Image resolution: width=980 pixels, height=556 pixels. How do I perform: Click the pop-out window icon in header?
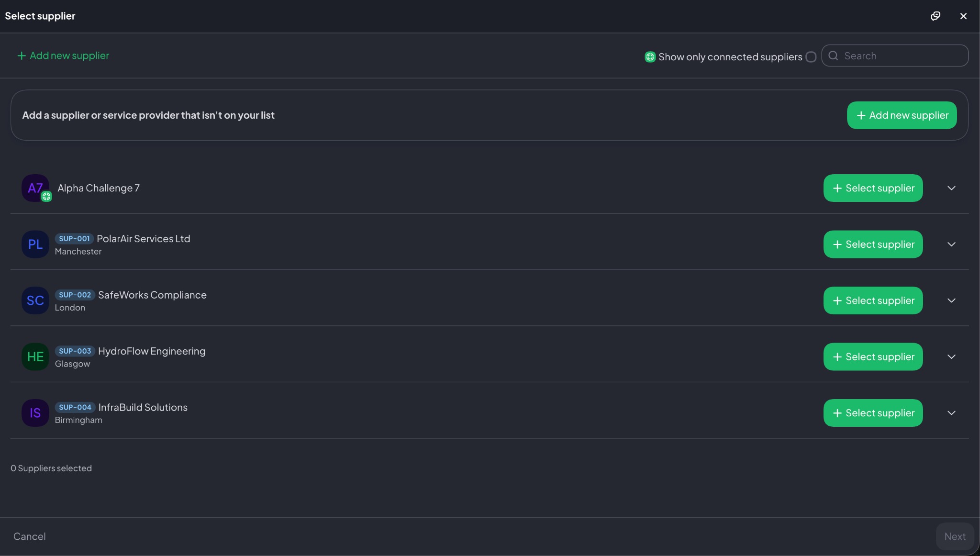[935, 16]
